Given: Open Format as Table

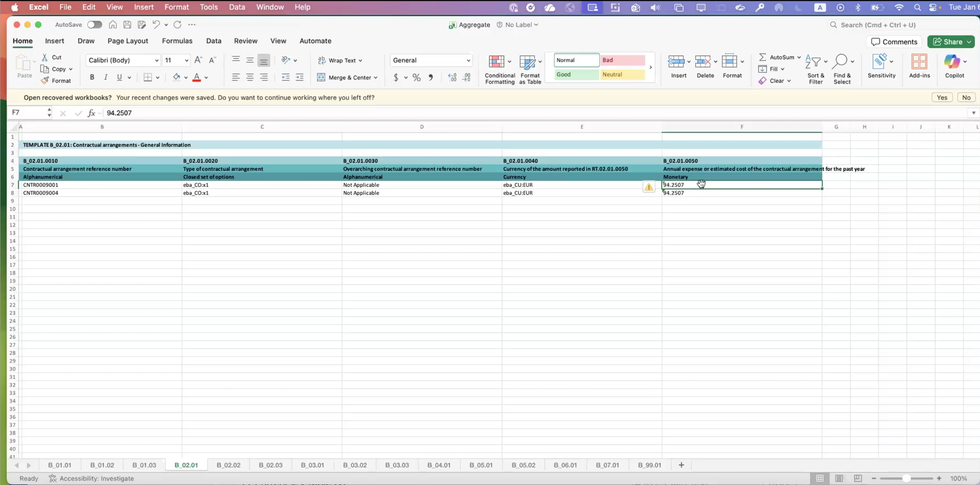Looking at the screenshot, I should [x=530, y=69].
